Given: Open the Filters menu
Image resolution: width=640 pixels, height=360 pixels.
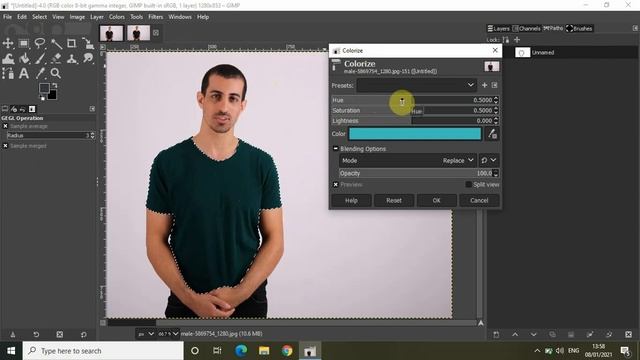Looking at the screenshot, I should [156, 17].
